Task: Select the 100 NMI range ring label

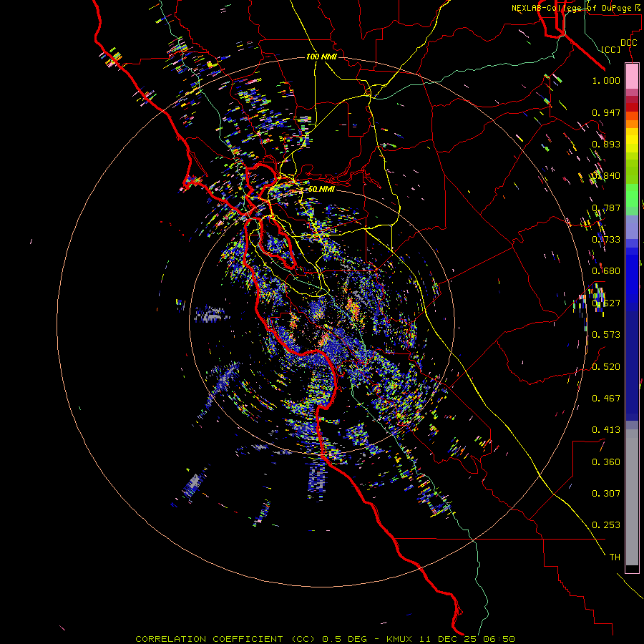Action: point(321,57)
